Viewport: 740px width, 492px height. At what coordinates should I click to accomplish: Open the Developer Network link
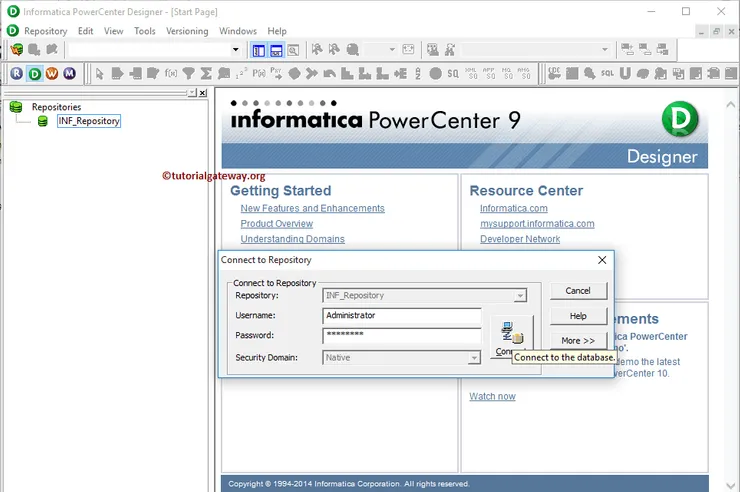click(520, 239)
